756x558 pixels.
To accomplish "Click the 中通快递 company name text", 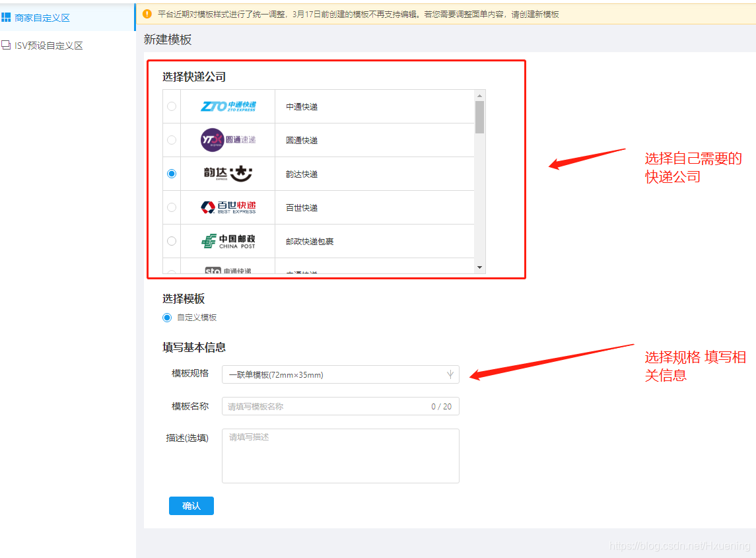I will (302, 107).
